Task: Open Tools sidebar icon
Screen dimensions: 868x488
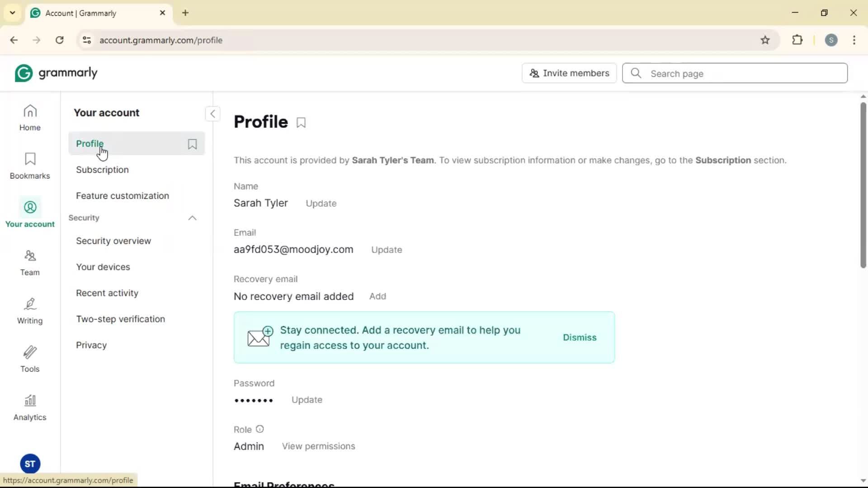Action: point(30,359)
